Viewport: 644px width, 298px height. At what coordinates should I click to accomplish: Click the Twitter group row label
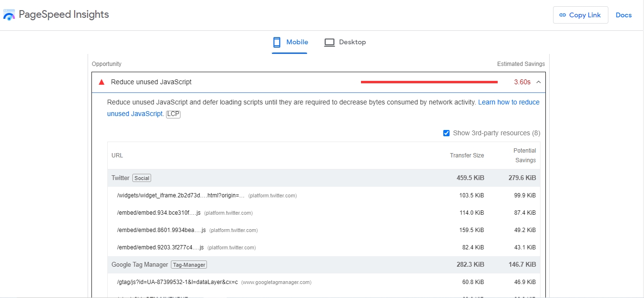click(x=120, y=178)
